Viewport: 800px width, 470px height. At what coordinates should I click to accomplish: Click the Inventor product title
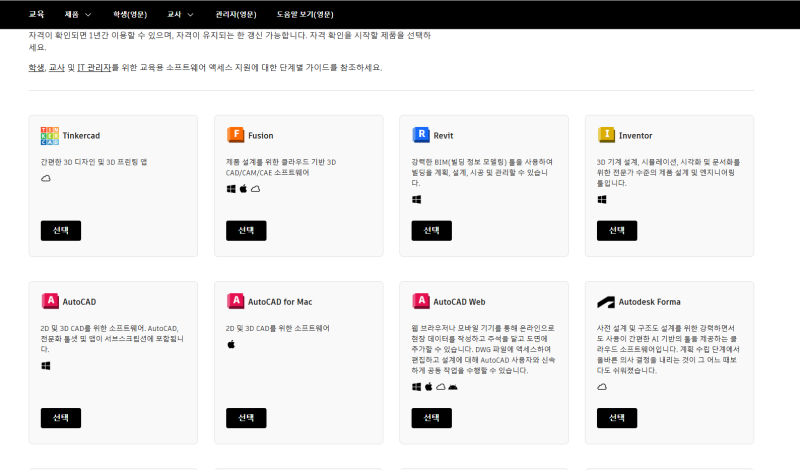(636, 136)
